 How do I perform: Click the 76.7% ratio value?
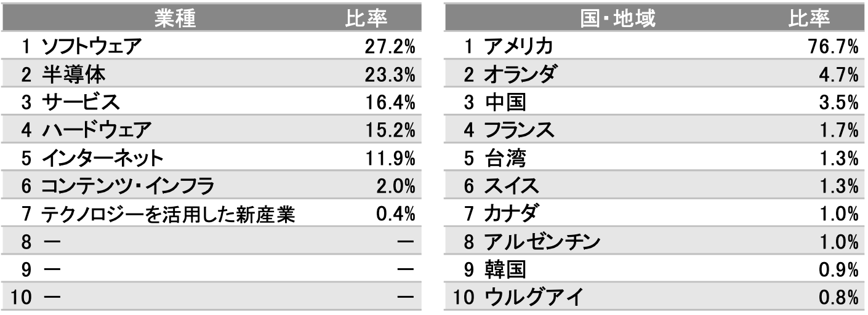click(x=834, y=47)
